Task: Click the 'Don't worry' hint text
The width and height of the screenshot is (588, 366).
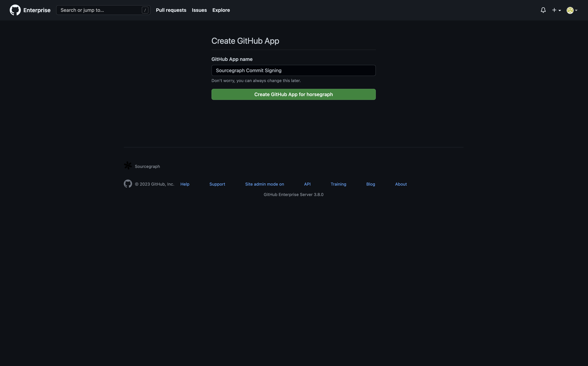Action: [256, 81]
